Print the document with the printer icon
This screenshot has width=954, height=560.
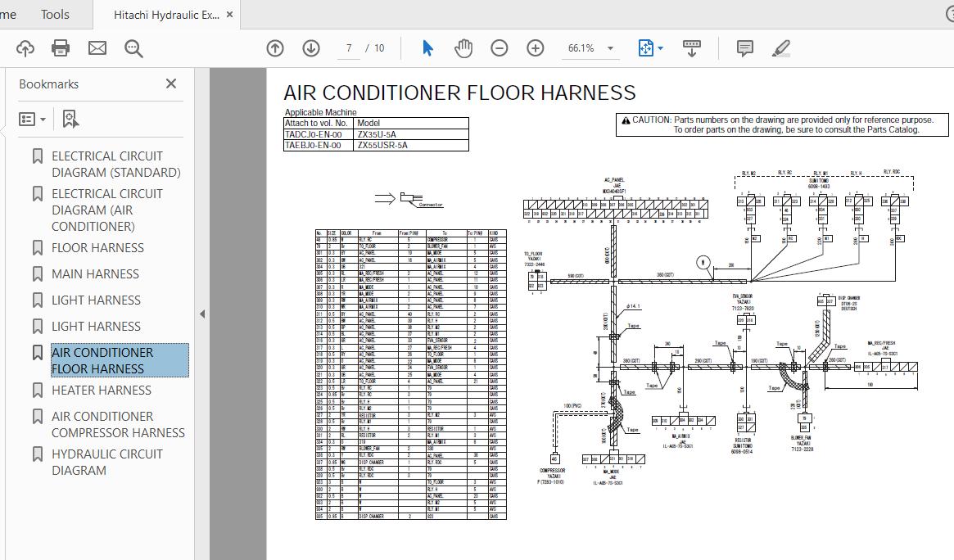tap(61, 48)
